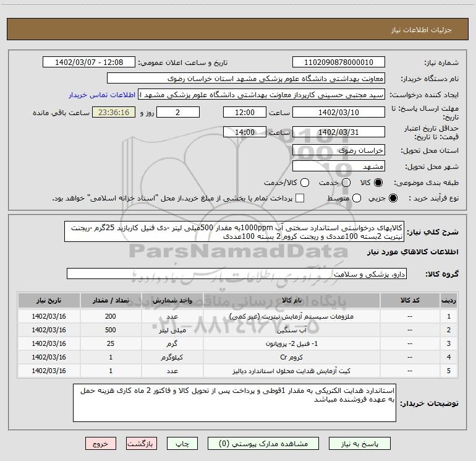The width and height of the screenshot is (476, 461).
Task: Click the تاریخ نیاز column header
Action: [x=49, y=300]
